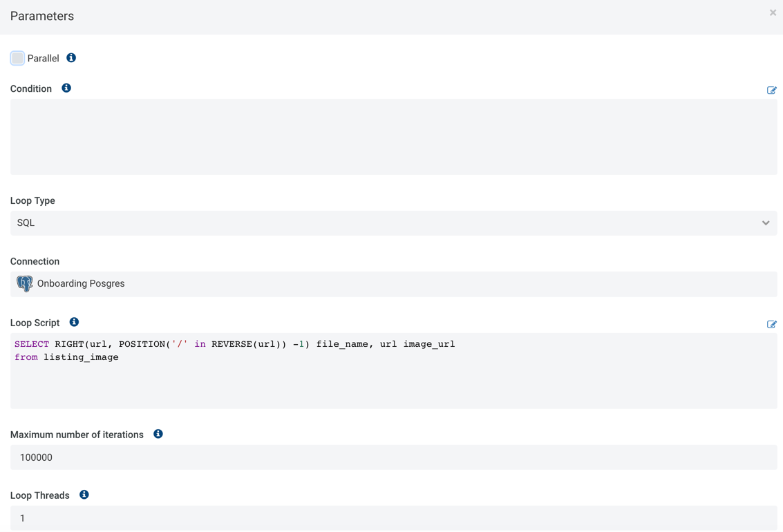Click the 'Connection' label

point(35,261)
